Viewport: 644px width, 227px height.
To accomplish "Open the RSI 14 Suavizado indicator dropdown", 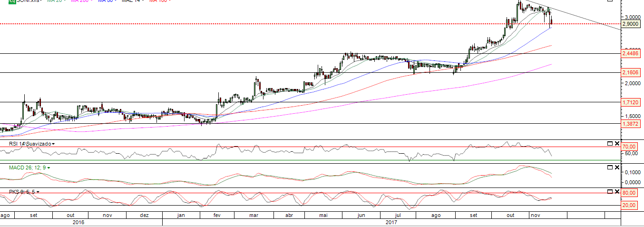I will 53,144.
